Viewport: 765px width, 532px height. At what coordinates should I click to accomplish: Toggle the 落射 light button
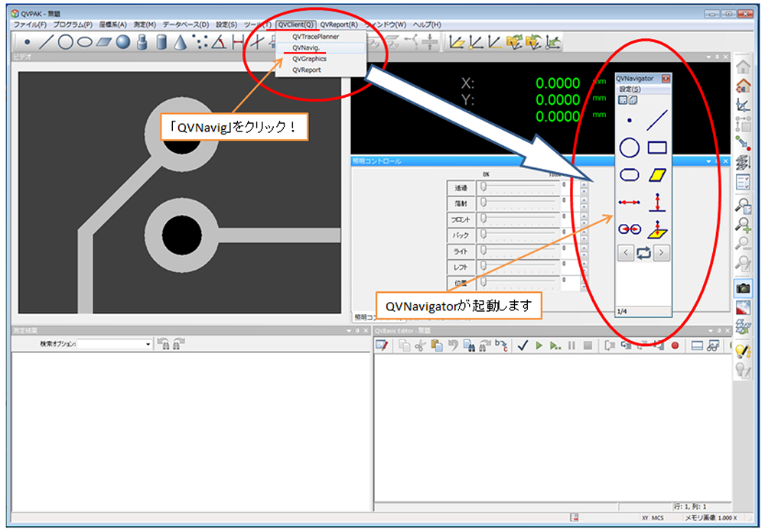pyautogui.click(x=461, y=203)
